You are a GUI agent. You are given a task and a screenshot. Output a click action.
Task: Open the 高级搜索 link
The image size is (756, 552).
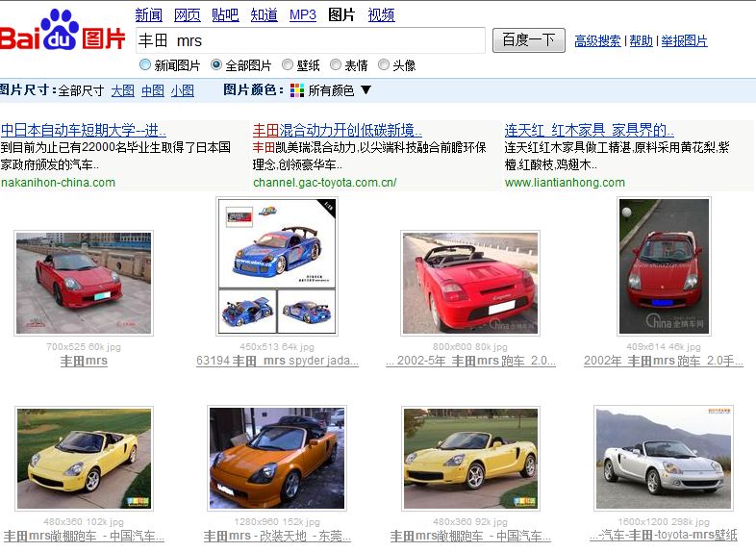597,41
